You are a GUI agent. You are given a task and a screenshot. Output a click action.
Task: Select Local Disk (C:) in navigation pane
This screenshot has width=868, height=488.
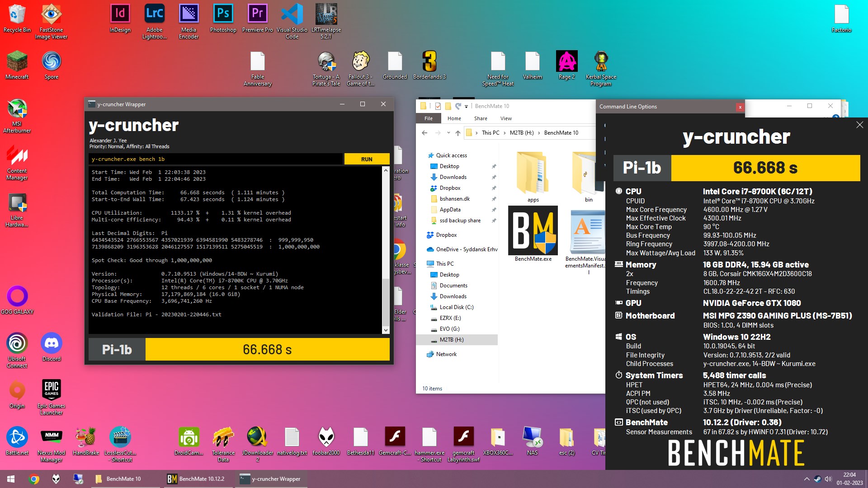[456, 307]
